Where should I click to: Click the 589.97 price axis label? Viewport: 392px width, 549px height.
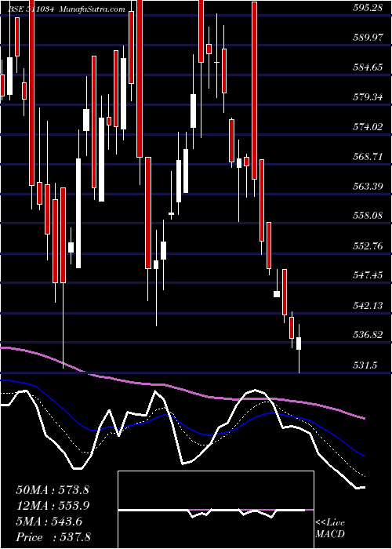(368, 37)
